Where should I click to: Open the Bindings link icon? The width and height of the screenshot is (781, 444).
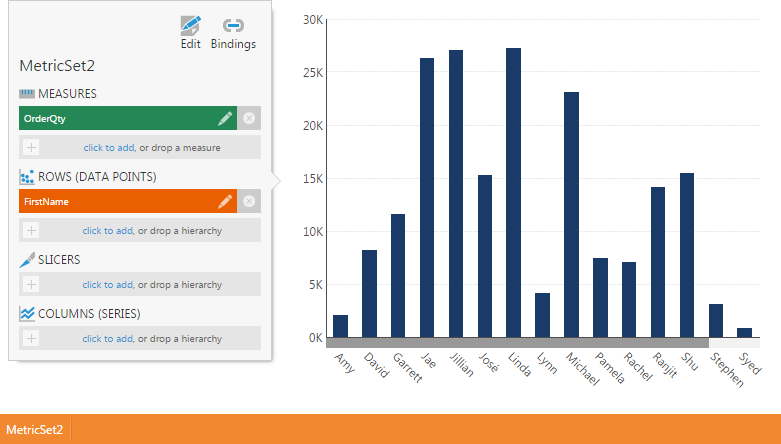233,26
